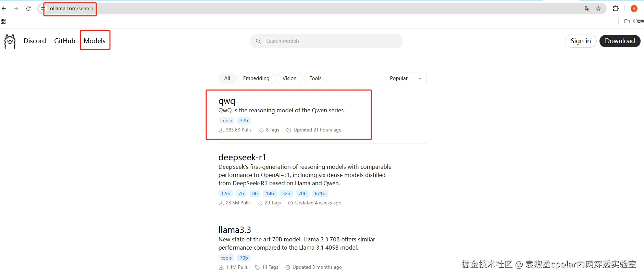This screenshot has height=277, width=644.
Task: Click the 70b size tag on deepseek-r1
Action: [302, 193]
